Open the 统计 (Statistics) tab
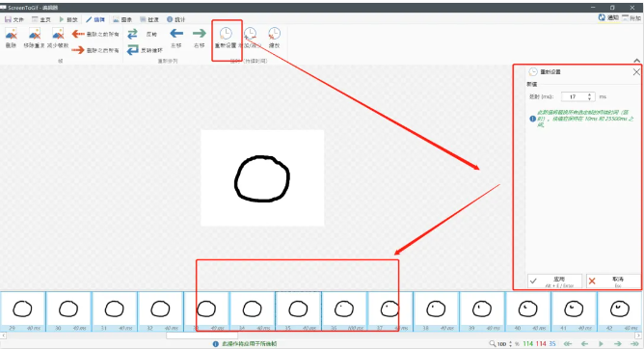The height and width of the screenshot is (349, 644). click(175, 19)
